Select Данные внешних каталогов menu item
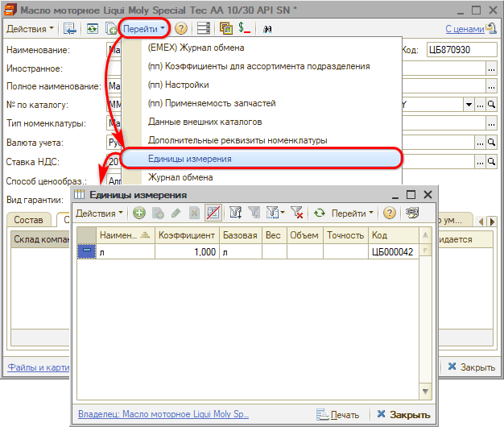Viewport: 504px width, 427px height. 204,122
